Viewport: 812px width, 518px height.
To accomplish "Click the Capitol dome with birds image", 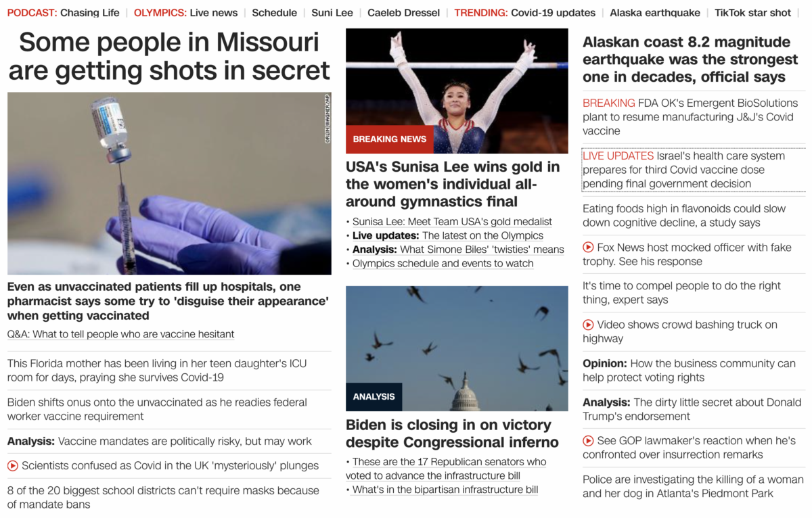I will [x=457, y=348].
